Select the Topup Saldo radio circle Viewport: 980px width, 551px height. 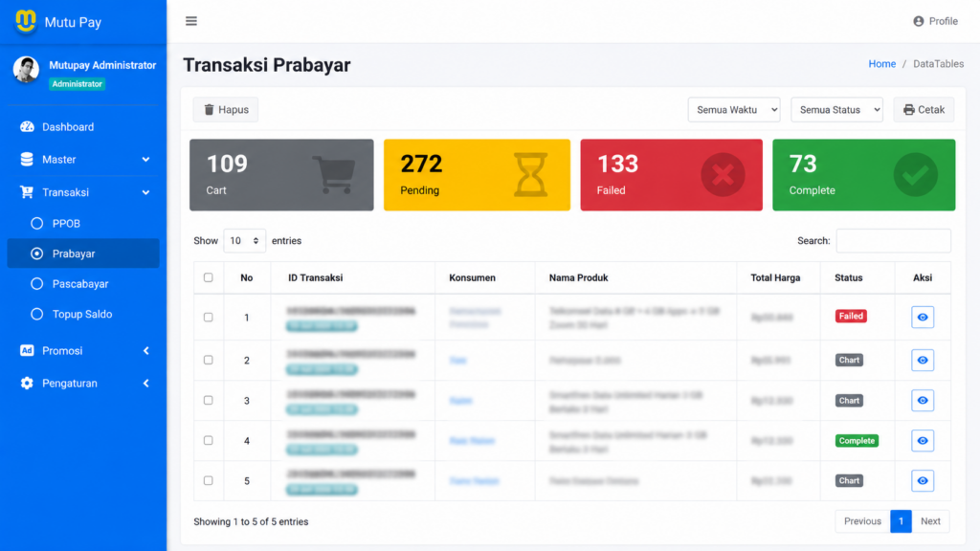pos(37,314)
